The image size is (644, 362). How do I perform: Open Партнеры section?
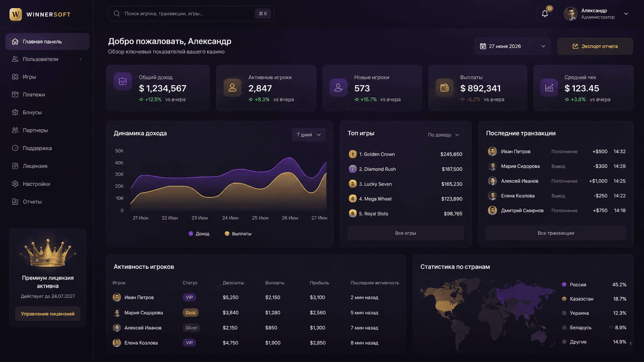(47, 130)
